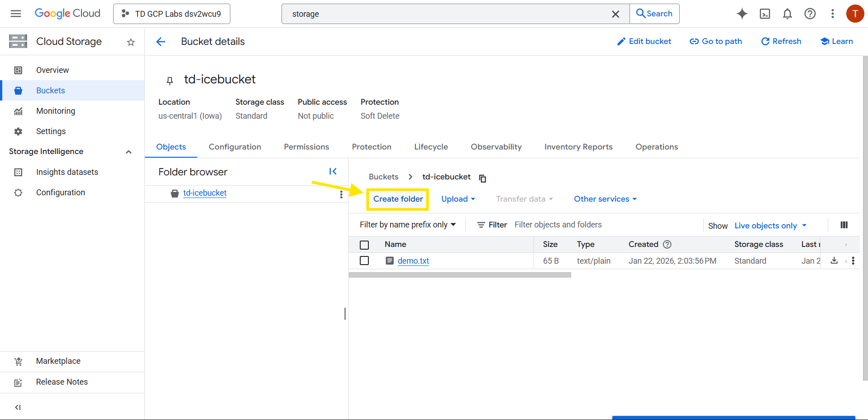Viewport: 868px width, 420px height.
Task: Expand the Upload dropdown
Action: [458, 199]
